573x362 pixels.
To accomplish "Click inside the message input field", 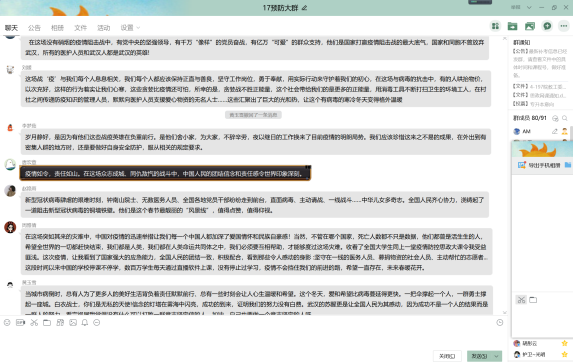I will [x=252, y=338].
